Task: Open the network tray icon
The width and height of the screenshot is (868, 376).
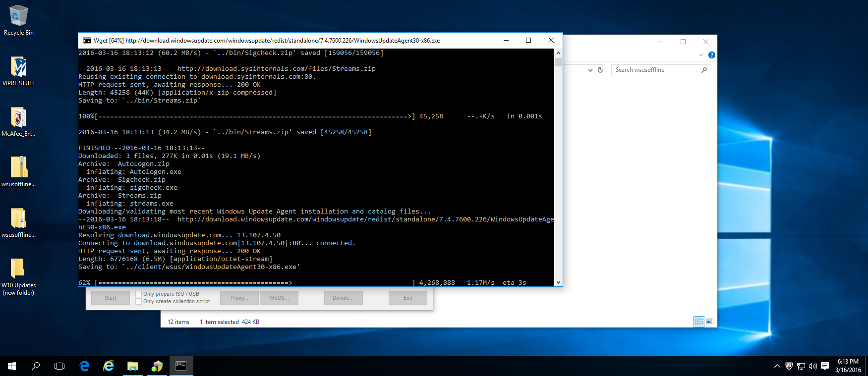Action: [x=801, y=366]
